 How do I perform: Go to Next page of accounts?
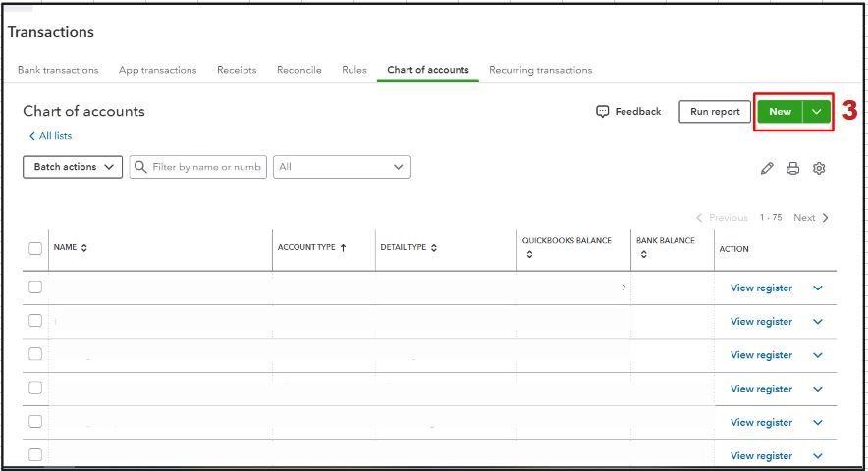pyautogui.click(x=811, y=218)
